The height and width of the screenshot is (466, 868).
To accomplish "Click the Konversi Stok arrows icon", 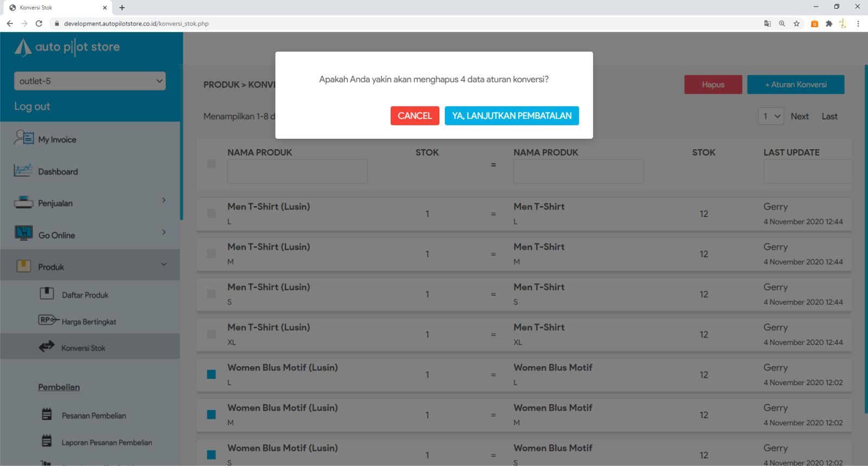I will coord(47,347).
